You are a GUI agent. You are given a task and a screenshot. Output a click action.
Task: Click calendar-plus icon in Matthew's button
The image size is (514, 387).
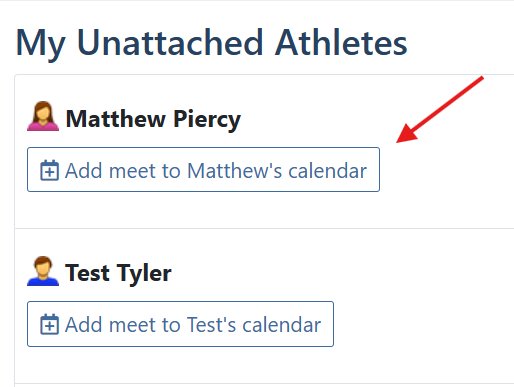click(x=50, y=170)
